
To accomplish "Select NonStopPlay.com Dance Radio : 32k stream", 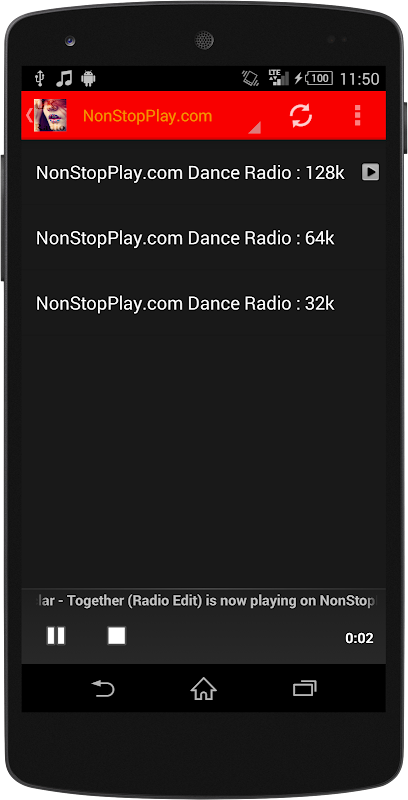I will pos(203,304).
